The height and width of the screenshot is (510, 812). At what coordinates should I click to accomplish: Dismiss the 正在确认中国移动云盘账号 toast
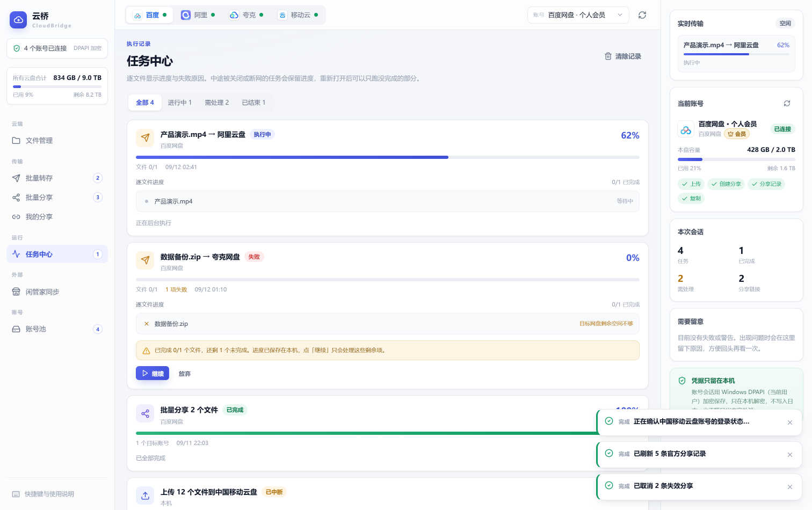click(790, 422)
